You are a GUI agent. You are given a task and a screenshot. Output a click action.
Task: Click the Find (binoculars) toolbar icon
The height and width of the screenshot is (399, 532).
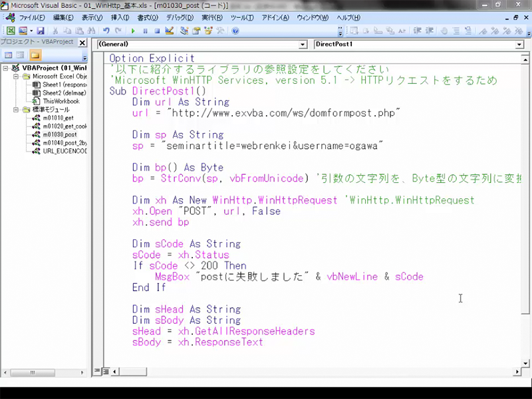click(92, 31)
